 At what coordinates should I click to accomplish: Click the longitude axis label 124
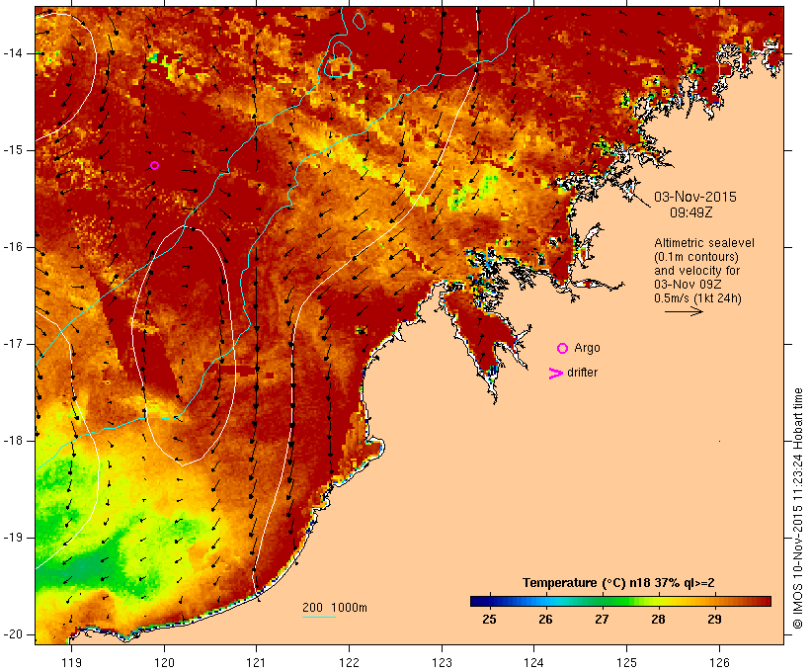click(533, 662)
